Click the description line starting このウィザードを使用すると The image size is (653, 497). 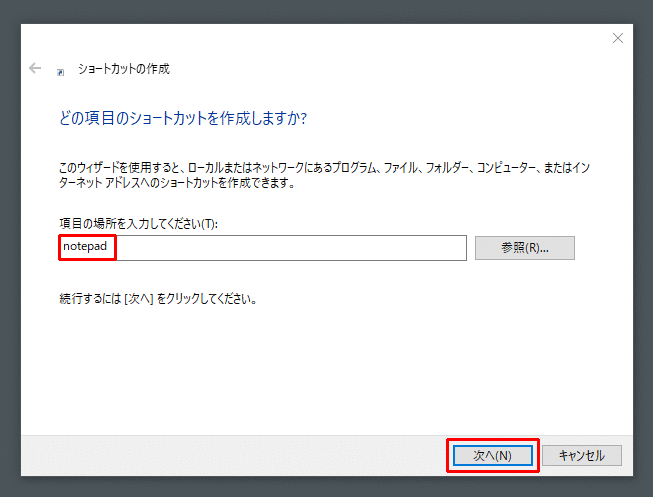[330, 169]
